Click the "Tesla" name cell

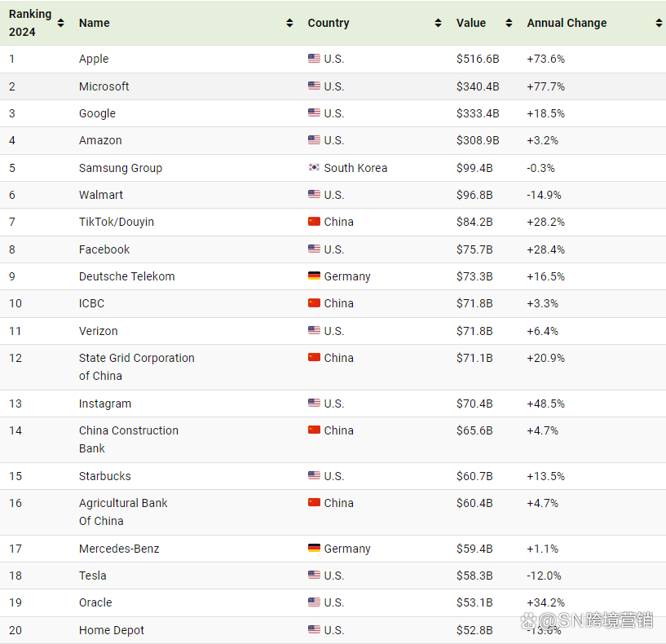(x=93, y=576)
